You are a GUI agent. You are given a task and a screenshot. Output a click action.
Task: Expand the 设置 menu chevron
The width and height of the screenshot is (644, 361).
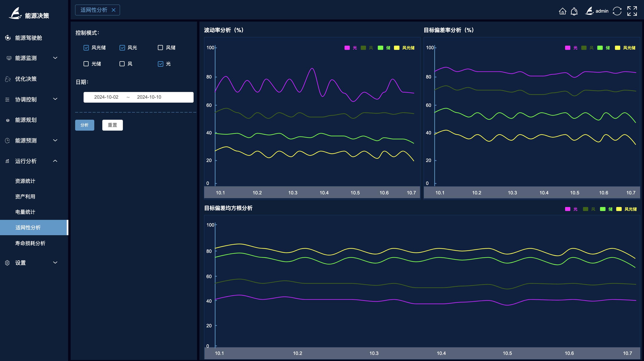(55, 263)
